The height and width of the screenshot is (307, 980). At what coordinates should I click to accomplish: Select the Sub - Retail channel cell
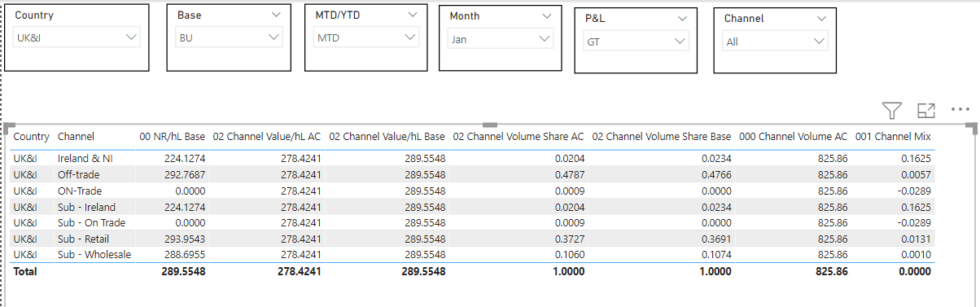(83, 239)
